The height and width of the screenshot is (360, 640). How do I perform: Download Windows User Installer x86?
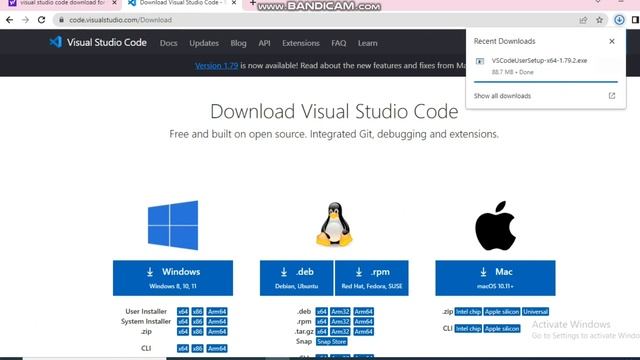point(198,311)
